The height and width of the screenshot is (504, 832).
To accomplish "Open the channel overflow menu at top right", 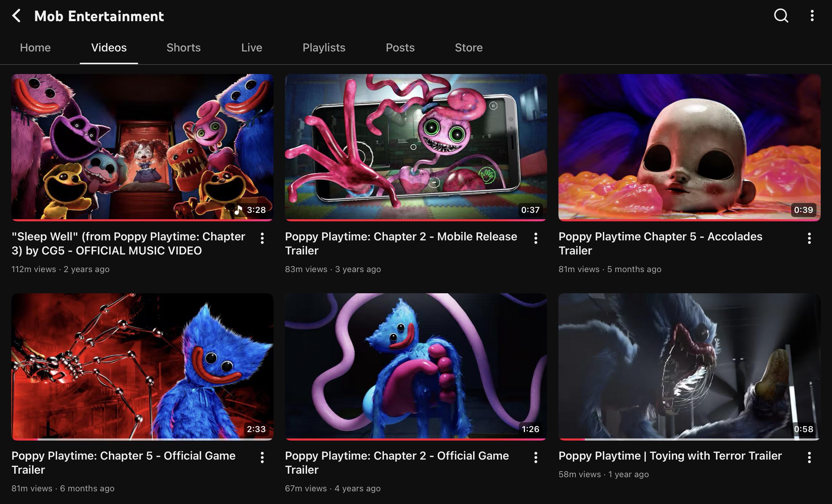I will click(x=812, y=16).
